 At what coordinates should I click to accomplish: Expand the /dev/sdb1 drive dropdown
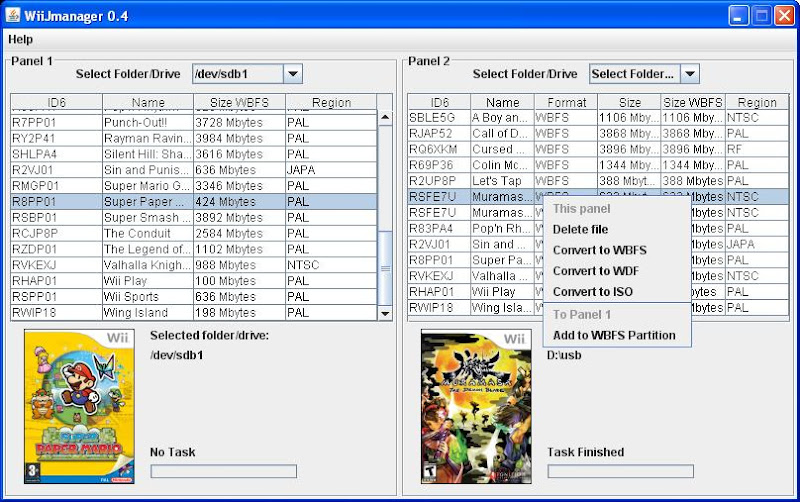point(292,74)
